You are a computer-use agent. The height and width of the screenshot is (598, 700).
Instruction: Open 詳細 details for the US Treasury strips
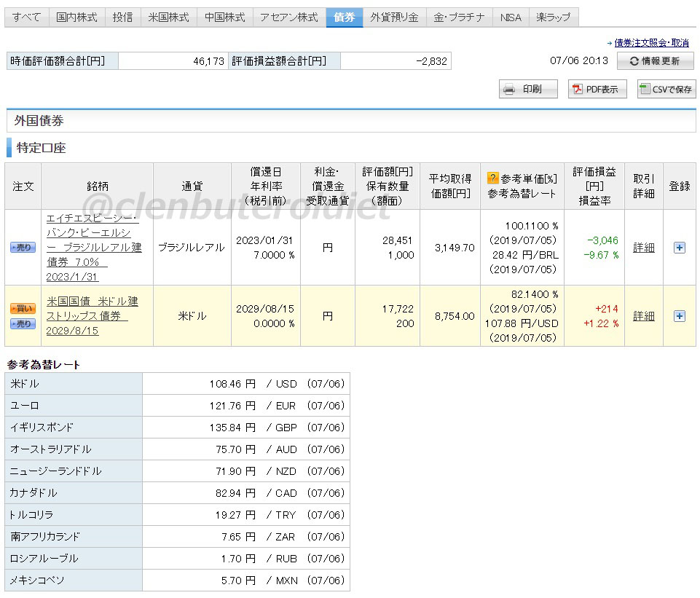(x=644, y=316)
